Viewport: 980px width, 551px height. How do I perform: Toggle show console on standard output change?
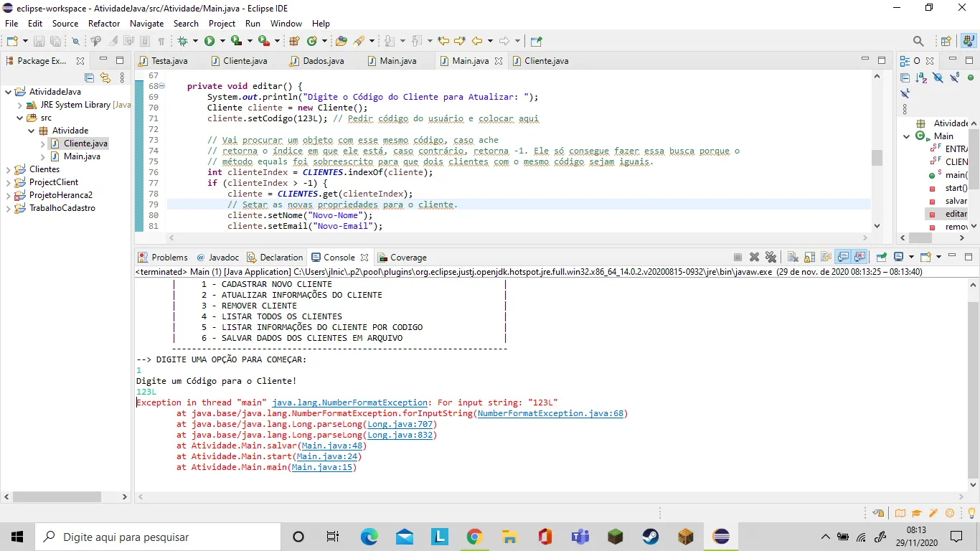tap(844, 257)
